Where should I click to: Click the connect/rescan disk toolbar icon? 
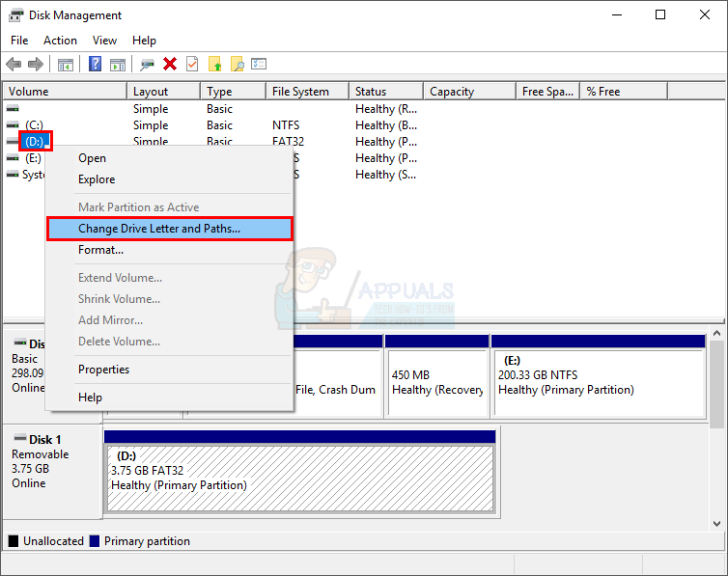coord(147,64)
